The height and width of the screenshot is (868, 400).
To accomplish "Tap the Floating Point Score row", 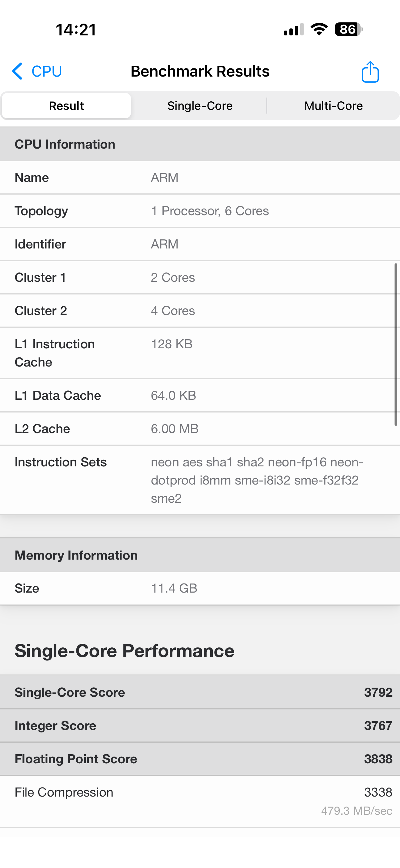I will click(x=200, y=759).
